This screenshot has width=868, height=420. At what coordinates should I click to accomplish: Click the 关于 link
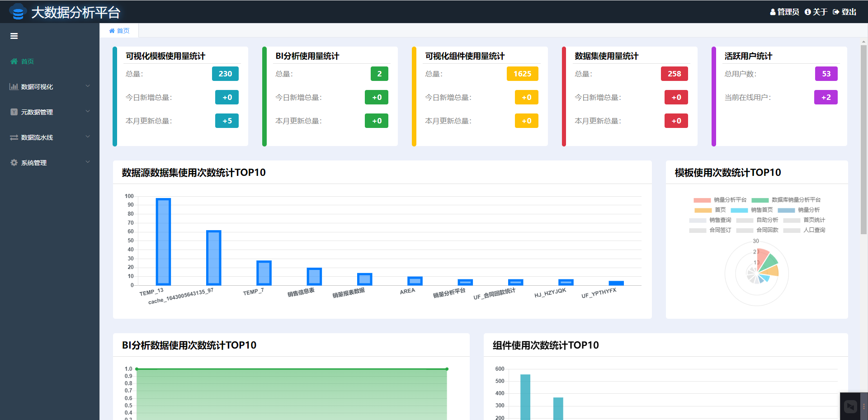tap(816, 12)
